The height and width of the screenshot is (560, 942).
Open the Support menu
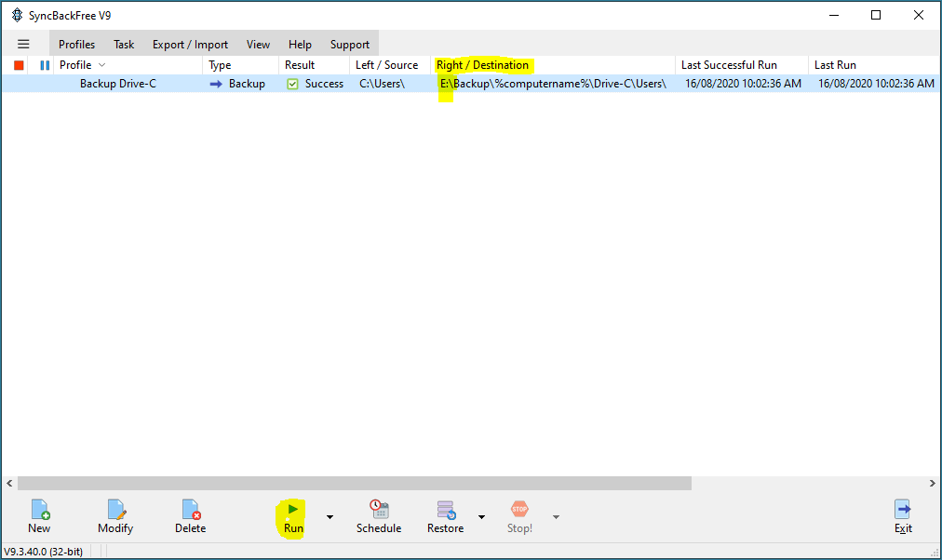(350, 45)
